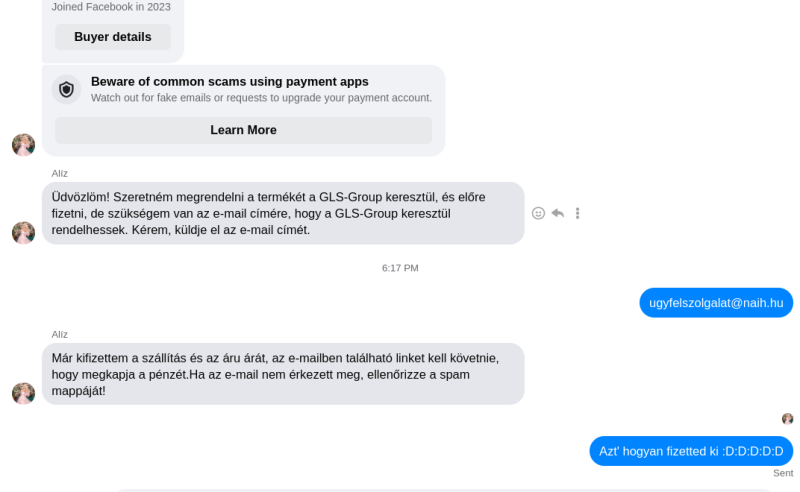This screenshot has height=492, width=800.
Task: Click the shield scam warning icon
Action: [66, 90]
